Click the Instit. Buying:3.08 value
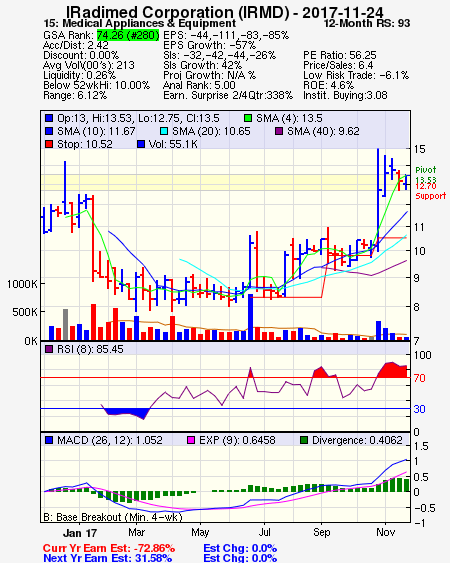 point(345,96)
